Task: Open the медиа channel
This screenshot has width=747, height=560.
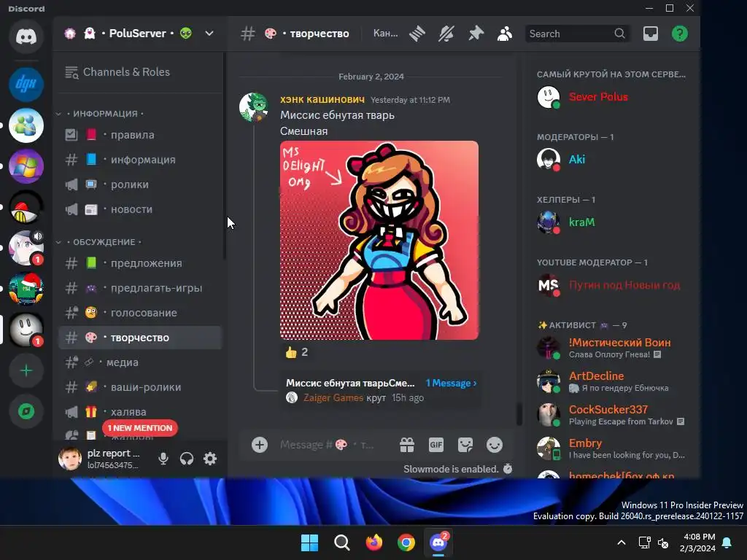Action: [140, 362]
